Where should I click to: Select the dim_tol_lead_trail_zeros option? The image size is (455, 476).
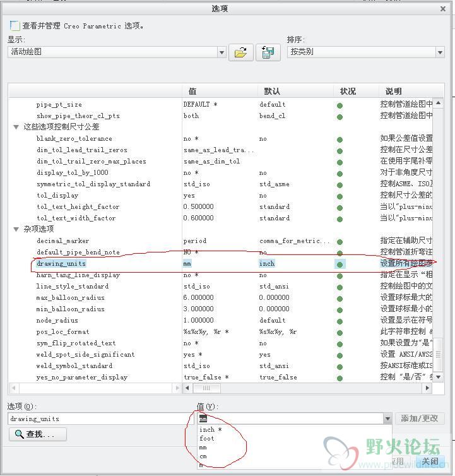point(82,150)
